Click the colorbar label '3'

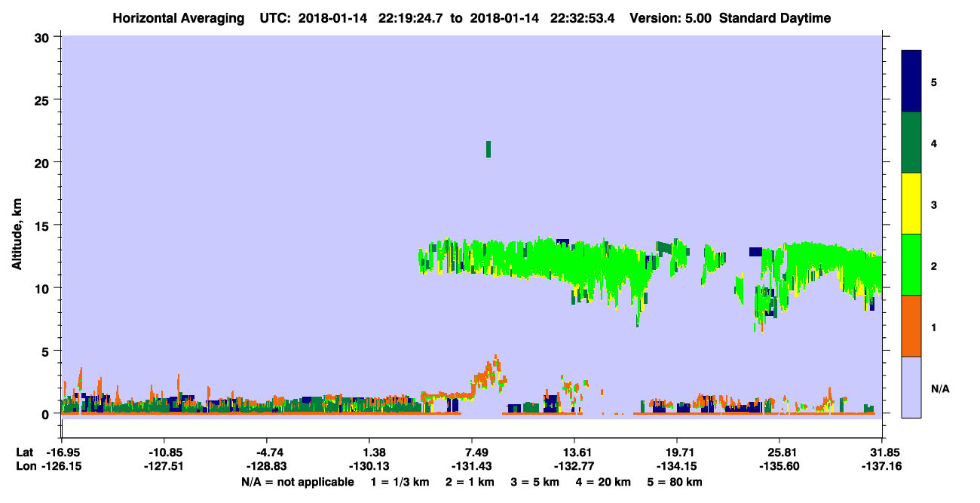(x=935, y=204)
